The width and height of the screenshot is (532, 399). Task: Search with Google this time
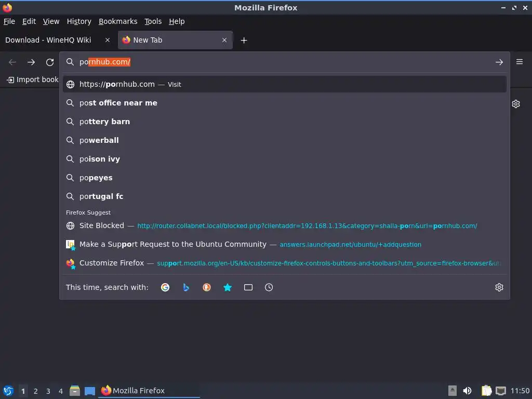(x=165, y=287)
